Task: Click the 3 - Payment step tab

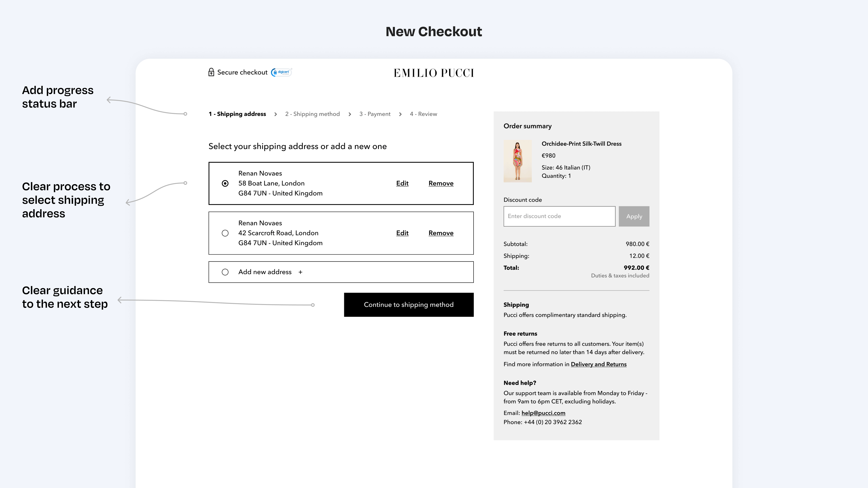Action: (374, 114)
